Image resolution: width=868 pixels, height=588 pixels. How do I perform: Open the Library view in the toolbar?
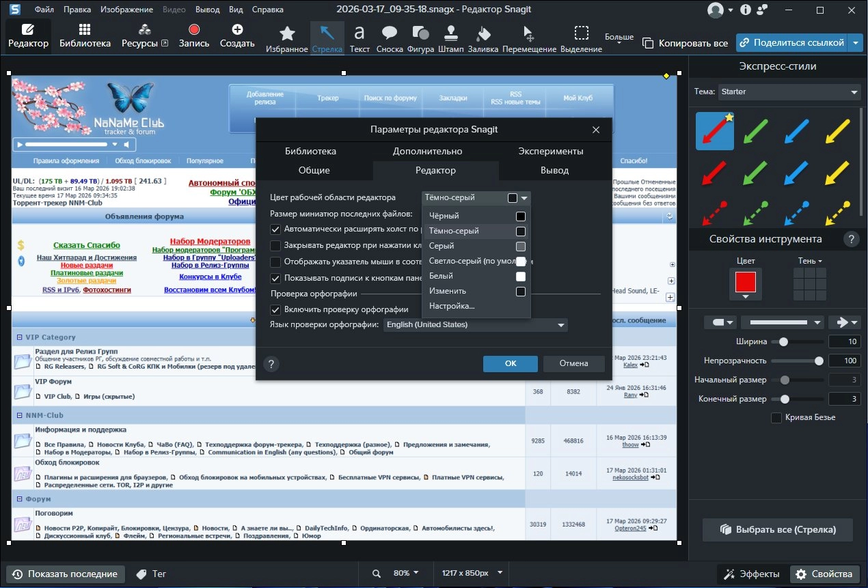click(x=85, y=36)
